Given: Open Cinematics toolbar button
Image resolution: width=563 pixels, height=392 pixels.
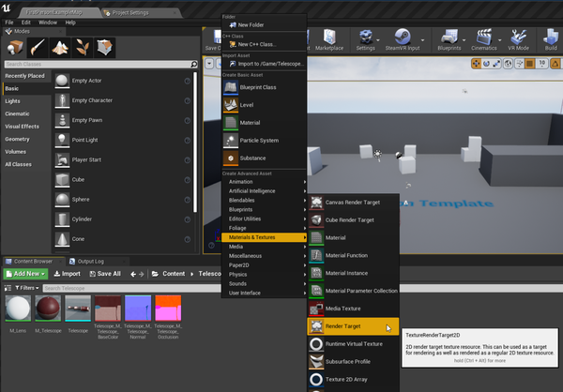Looking at the screenshot, I should [x=483, y=39].
